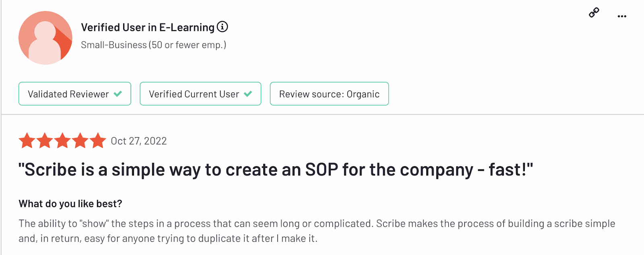Click the checkmark in Validated Reviewer badge

tap(118, 94)
